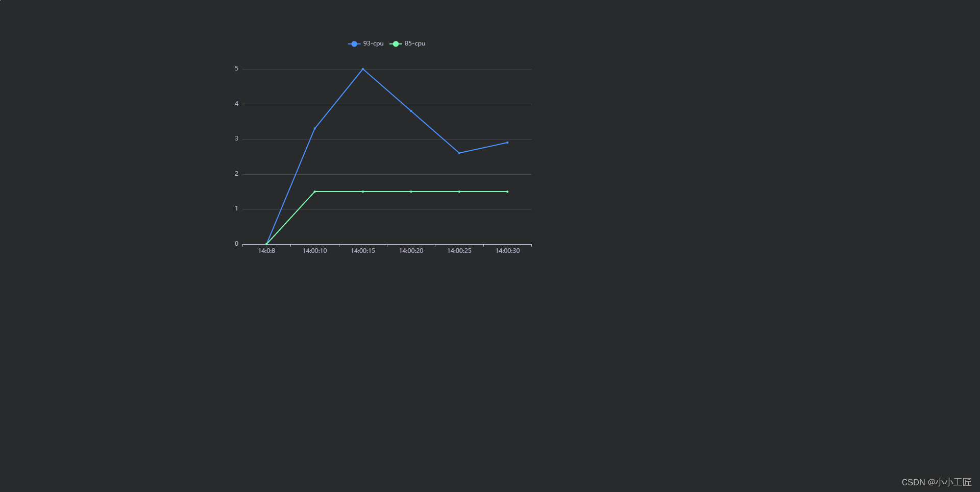Click the x-axis label 14:0:8
Screen dimensions: 980x492
click(266, 251)
